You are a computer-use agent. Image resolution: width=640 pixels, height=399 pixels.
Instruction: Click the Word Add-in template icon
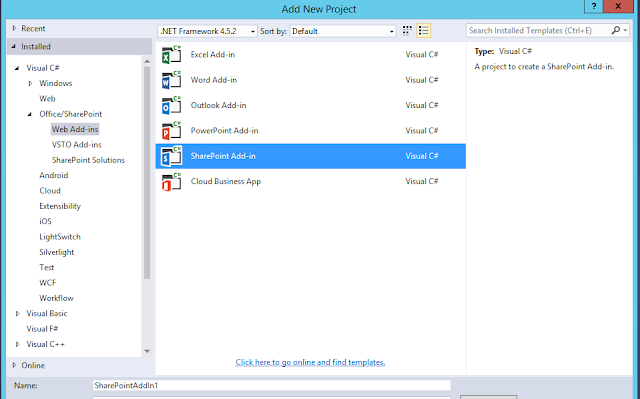(x=171, y=80)
